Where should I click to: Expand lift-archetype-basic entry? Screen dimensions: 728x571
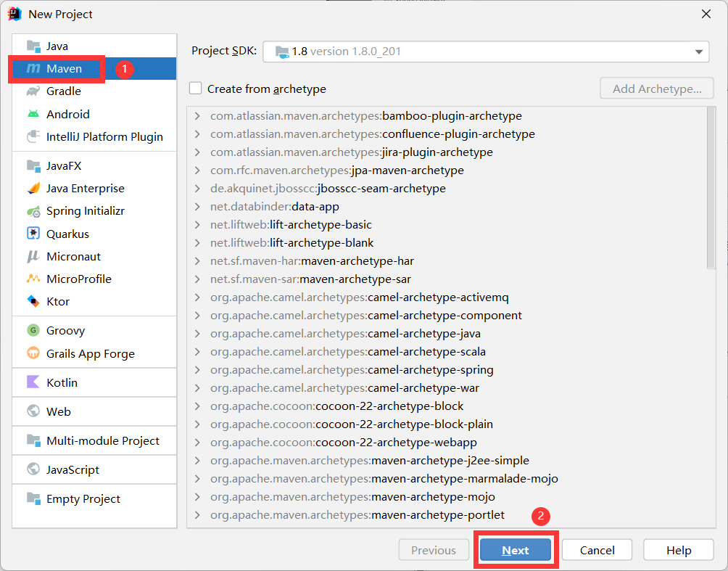click(x=197, y=224)
